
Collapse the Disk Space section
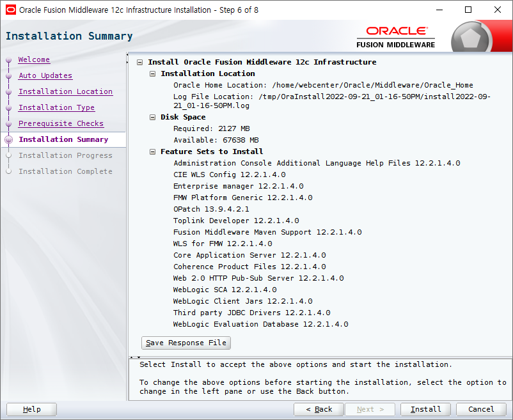[152, 118]
